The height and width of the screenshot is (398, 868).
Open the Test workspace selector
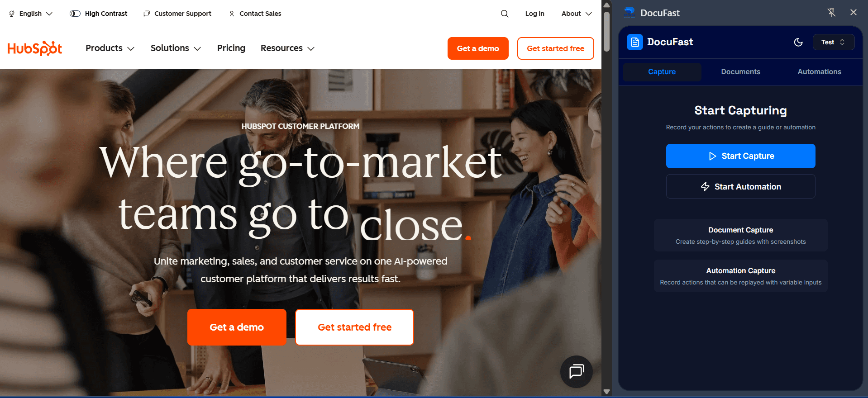pyautogui.click(x=834, y=42)
